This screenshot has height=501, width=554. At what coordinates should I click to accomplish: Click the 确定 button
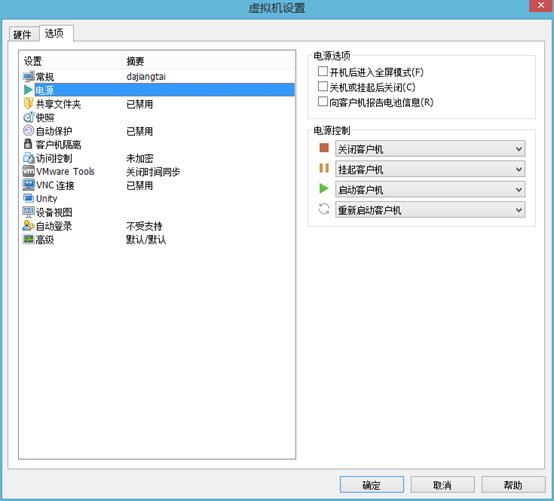tap(372, 485)
